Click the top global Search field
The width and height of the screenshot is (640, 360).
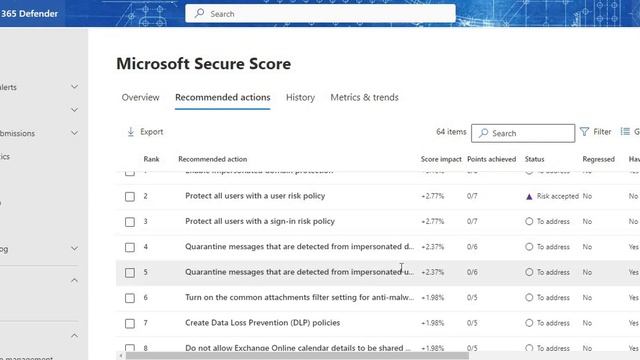pos(320,13)
